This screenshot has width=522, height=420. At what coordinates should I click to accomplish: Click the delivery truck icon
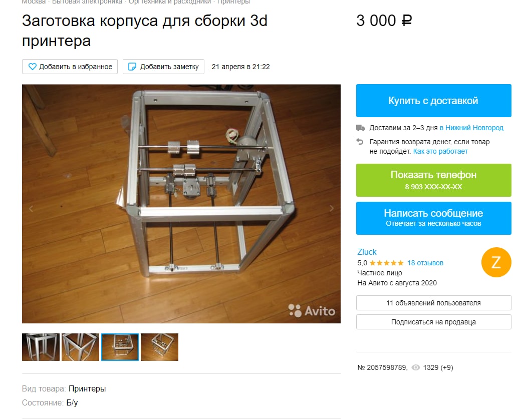point(360,128)
